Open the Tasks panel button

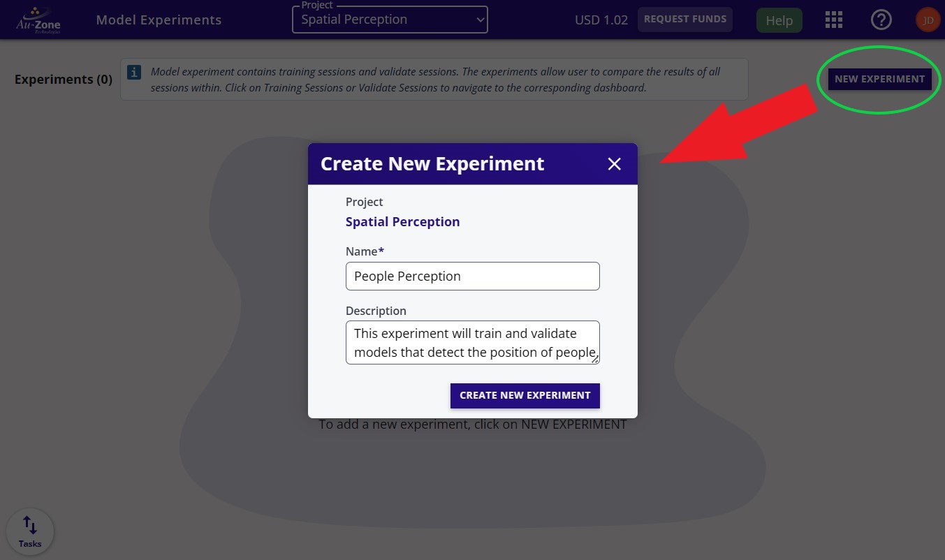click(30, 532)
